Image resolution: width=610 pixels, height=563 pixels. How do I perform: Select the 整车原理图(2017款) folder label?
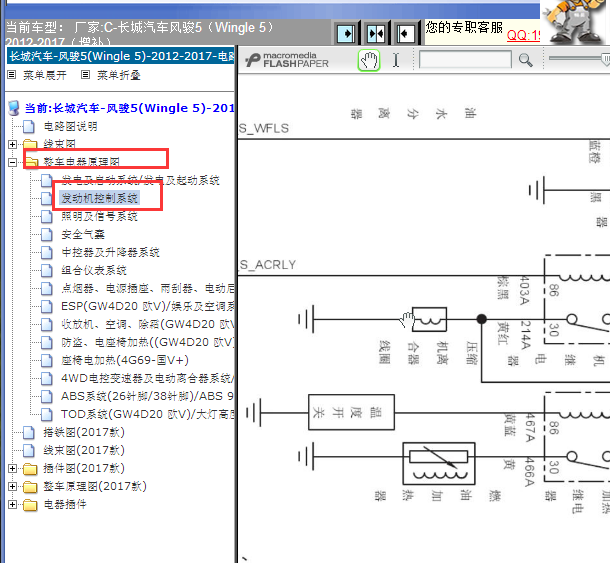pyautogui.click(x=95, y=486)
